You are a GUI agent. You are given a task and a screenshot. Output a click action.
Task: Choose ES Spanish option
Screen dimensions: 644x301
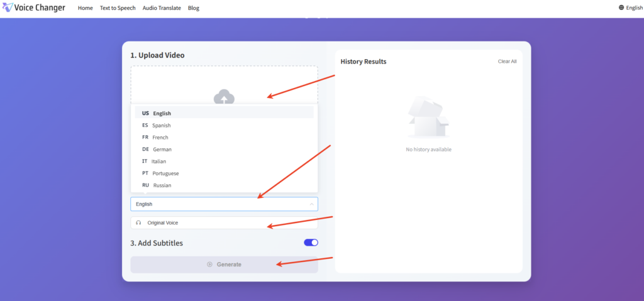tap(225, 125)
